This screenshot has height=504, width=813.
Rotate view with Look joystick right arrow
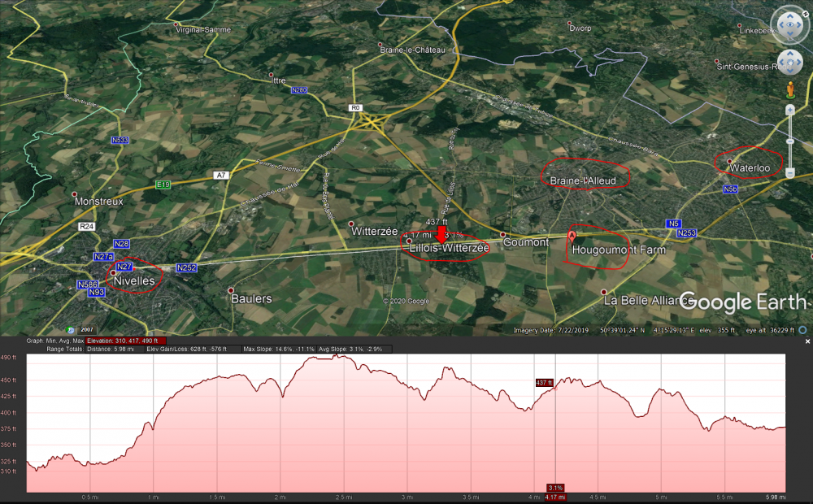[x=800, y=25]
